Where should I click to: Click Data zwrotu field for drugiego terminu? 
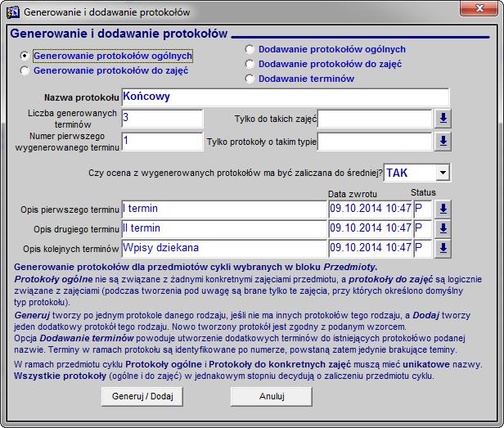point(371,228)
